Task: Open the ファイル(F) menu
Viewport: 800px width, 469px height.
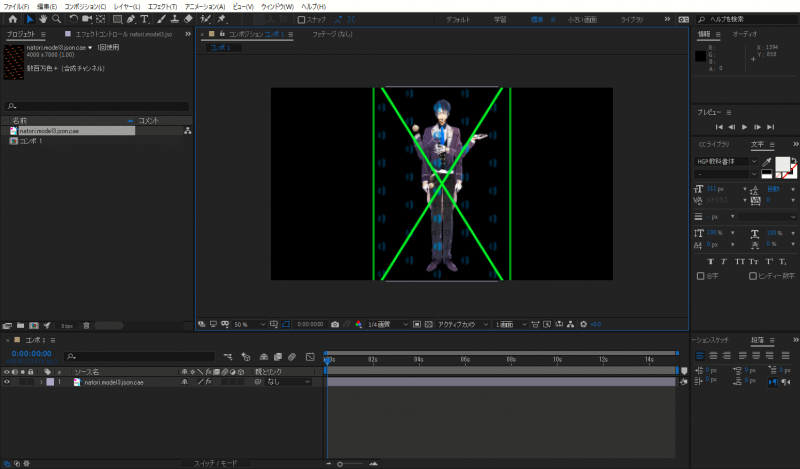Action: 16,7
